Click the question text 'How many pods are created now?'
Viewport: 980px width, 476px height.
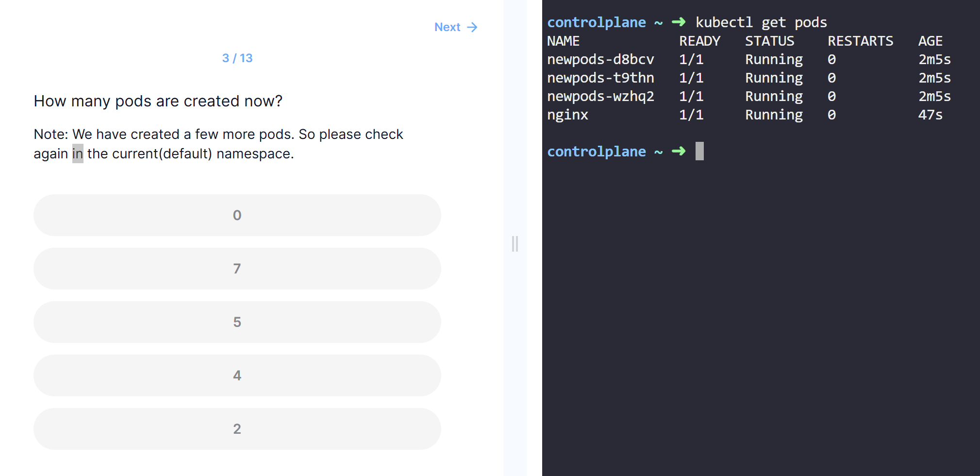coord(158,101)
